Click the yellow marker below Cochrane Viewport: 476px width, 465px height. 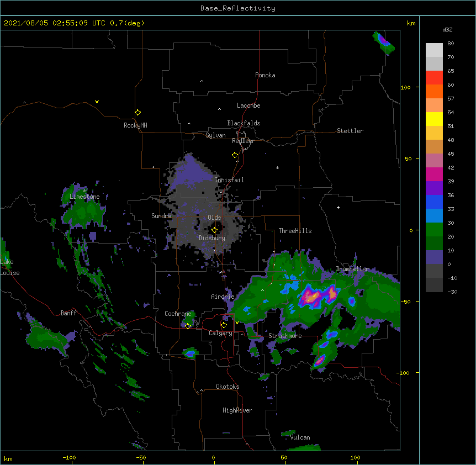point(188,326)
